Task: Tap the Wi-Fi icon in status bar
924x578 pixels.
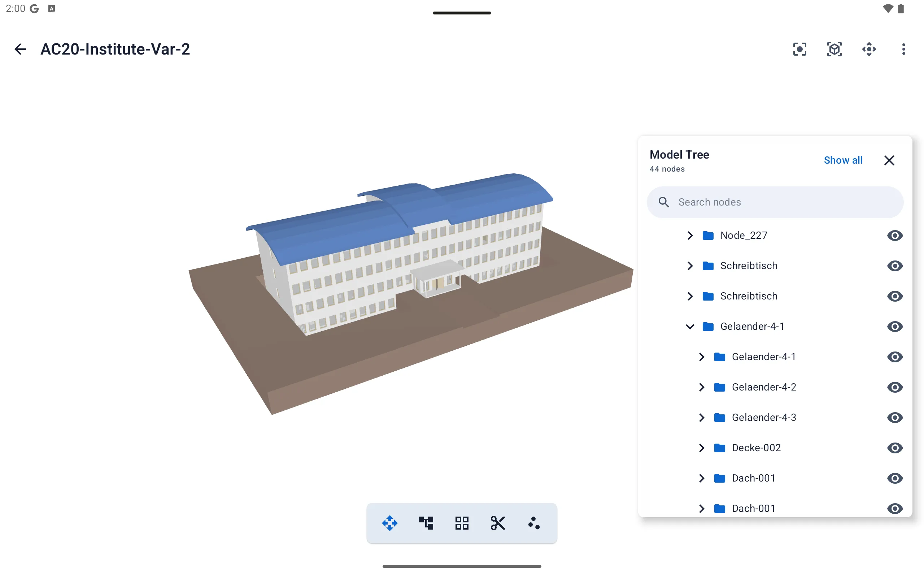Action: (x=888, y=8)
